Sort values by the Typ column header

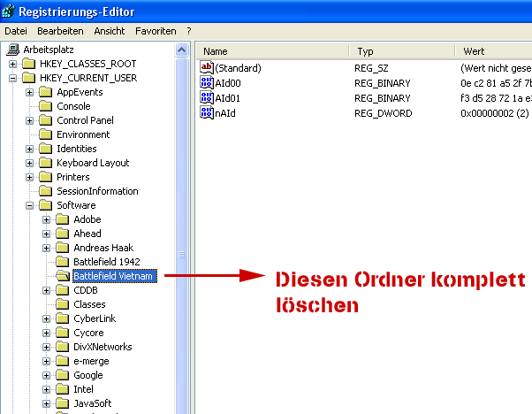click(402, 51)
